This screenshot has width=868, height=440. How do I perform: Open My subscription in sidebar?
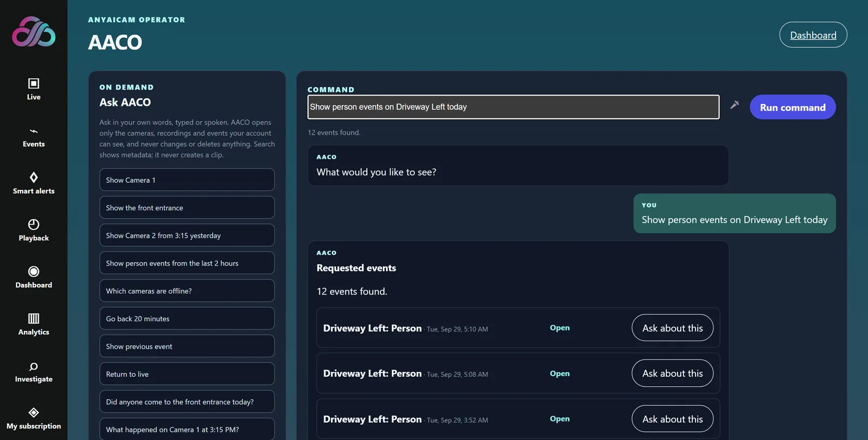(x=34, y=418)
